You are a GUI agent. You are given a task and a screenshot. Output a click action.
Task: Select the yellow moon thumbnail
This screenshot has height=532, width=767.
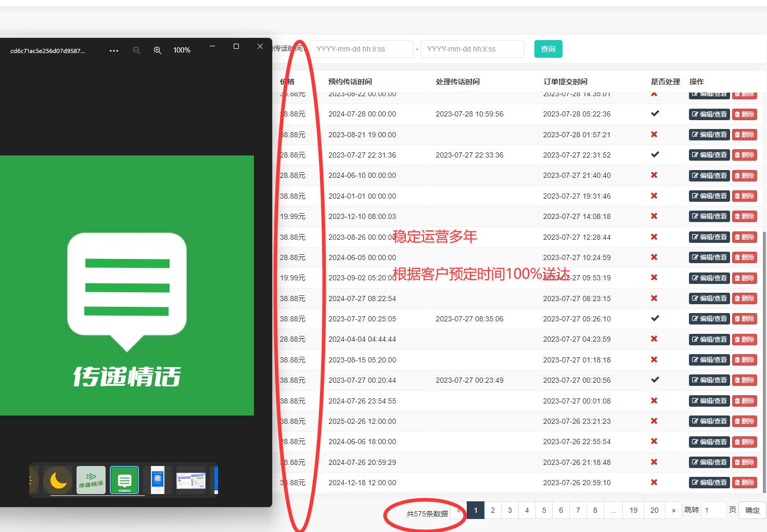tap(58, 480)
